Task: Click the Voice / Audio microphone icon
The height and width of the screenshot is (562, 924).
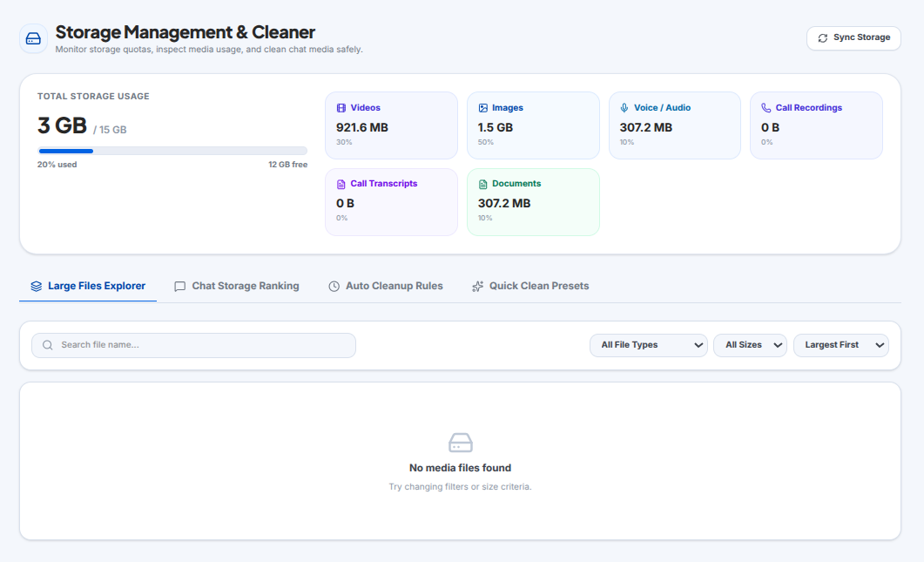Action: (x=624, y=108)
